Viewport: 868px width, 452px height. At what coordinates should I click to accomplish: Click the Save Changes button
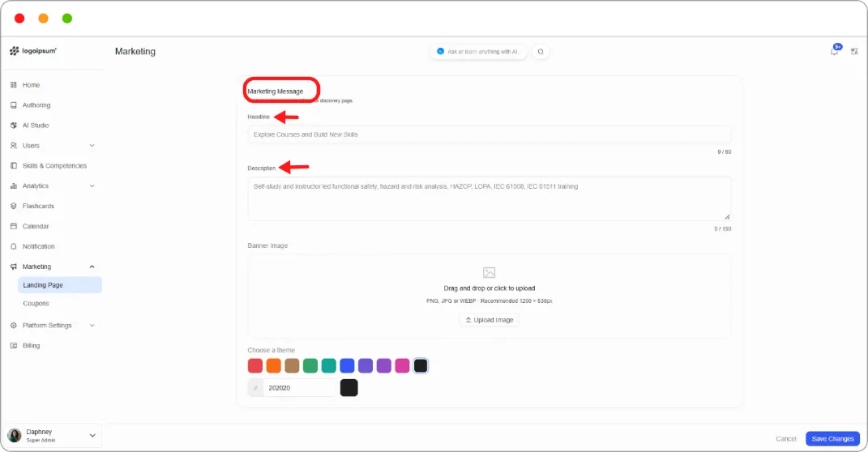(x=832, y=439)
